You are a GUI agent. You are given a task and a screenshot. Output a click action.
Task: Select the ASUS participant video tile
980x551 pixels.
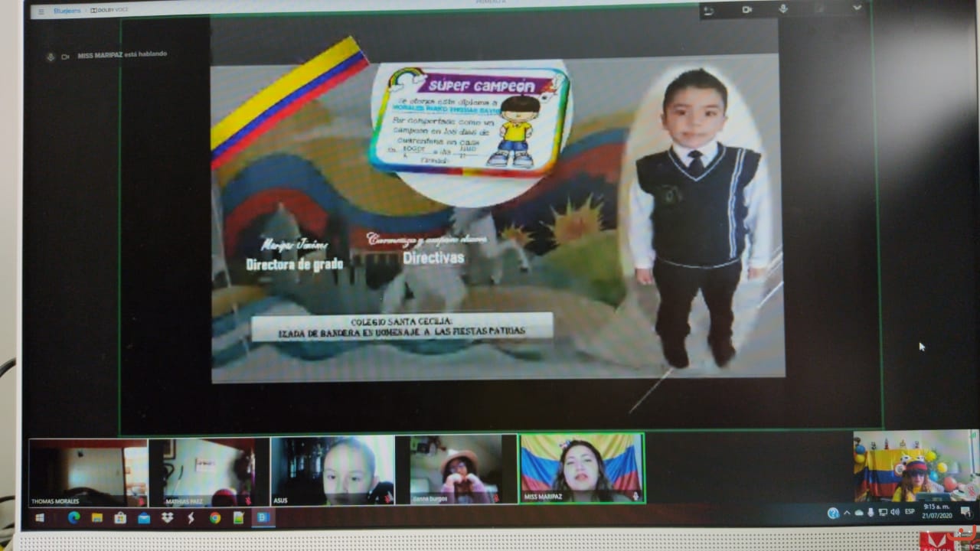coord(332,471)
